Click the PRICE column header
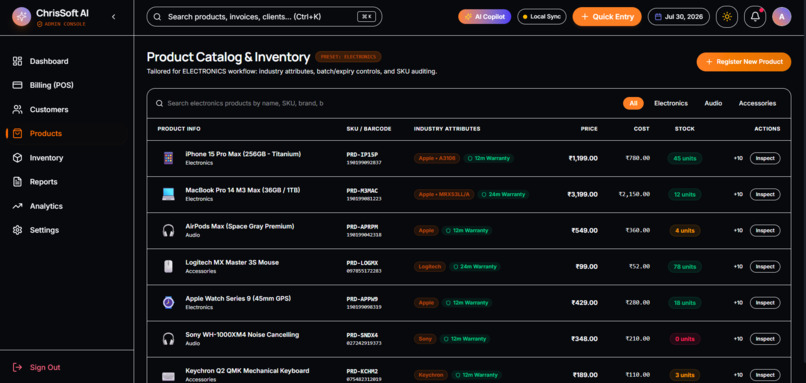 [589, 129]
